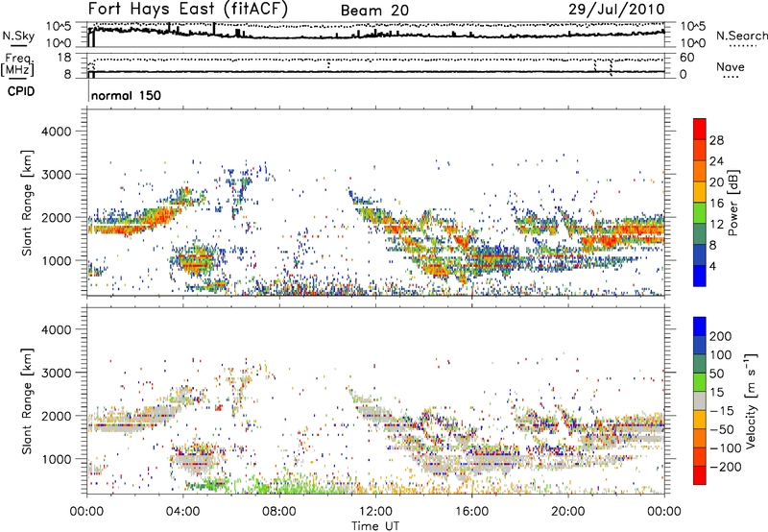
Task: Click the blue top of velocity colorbar
Action: click(x=700, y=326)
